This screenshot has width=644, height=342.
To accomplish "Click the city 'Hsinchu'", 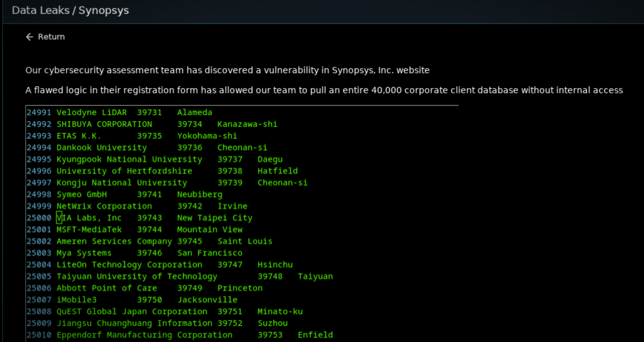I will click(x=275, y=264).
